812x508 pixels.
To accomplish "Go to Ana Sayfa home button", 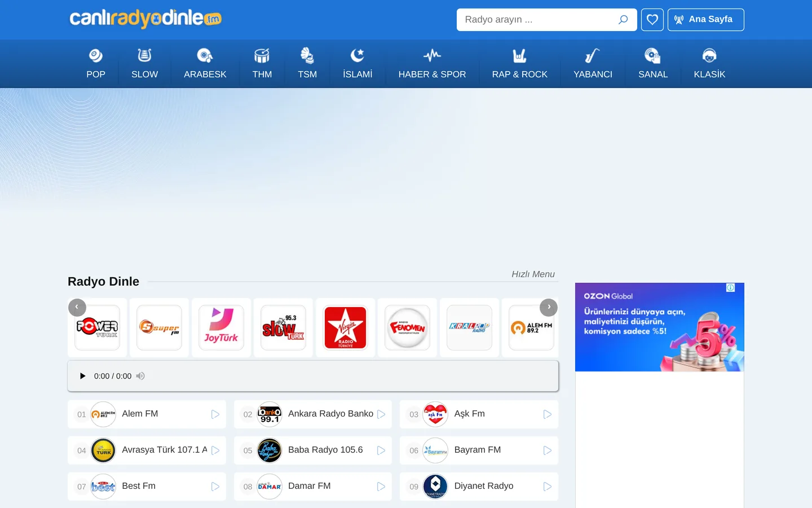I will tap(706, 20).
